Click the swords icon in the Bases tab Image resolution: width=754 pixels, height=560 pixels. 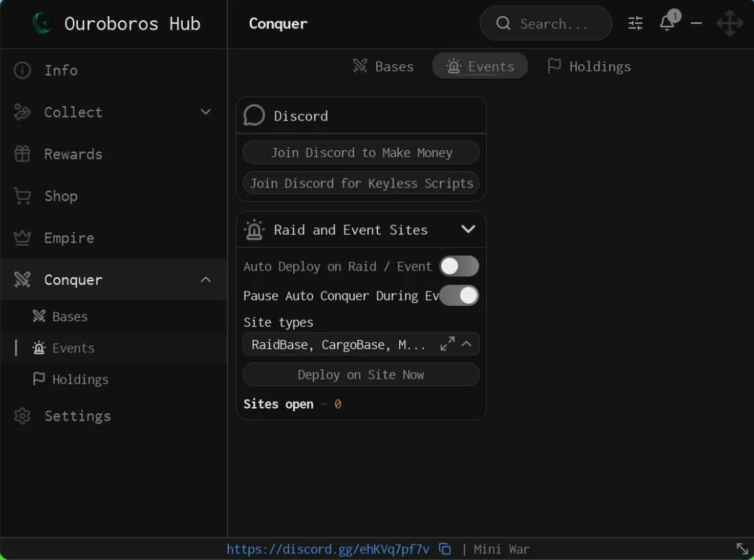coord(359,66)
